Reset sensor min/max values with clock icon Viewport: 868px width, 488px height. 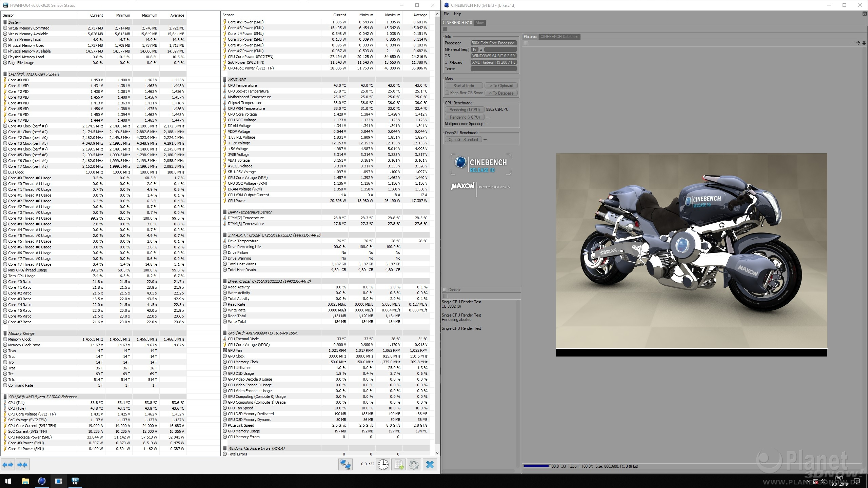383,465
